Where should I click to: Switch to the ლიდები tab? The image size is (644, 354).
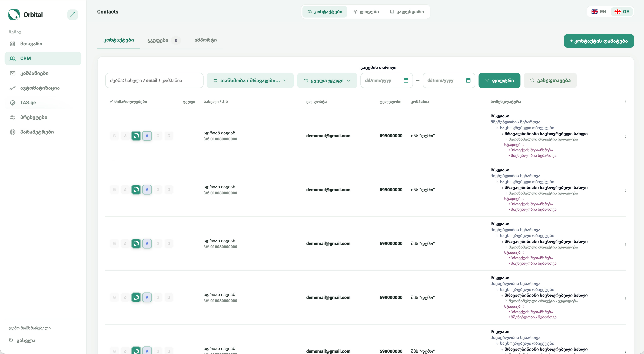(x=366, y=12)
